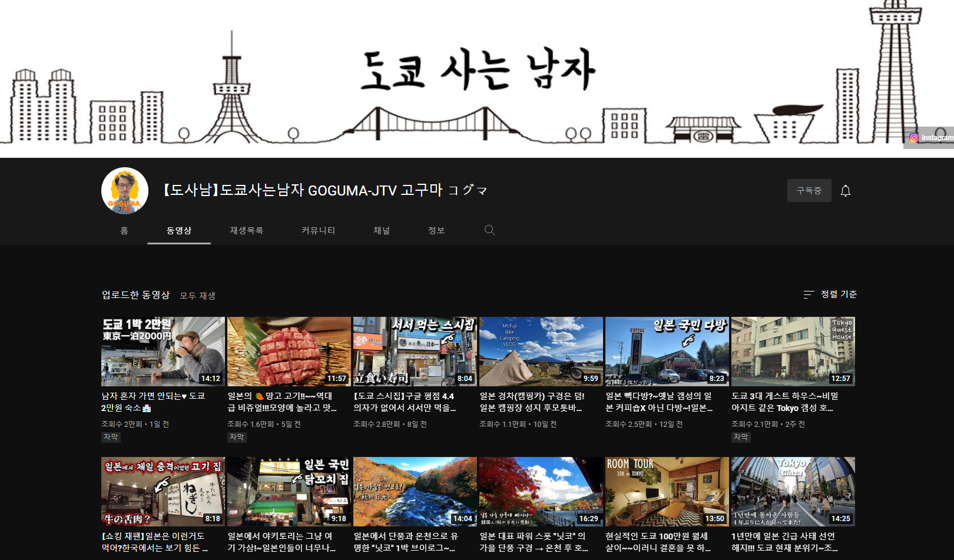Open the 정보 tab
Screen dimensions: 954x560
[x=436, y=230]
